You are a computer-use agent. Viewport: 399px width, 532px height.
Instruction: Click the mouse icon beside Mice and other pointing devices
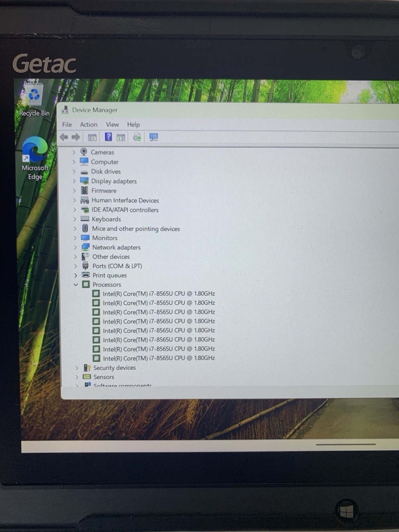point(85,228)
